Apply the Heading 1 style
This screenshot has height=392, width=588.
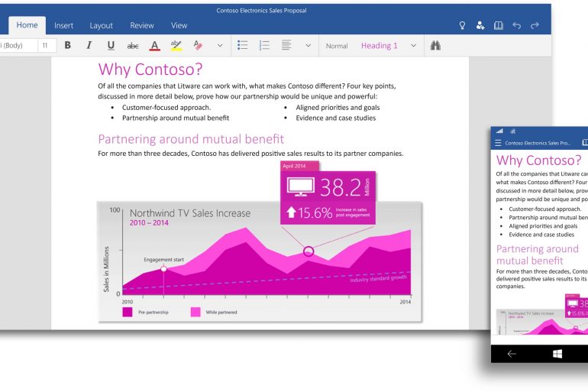[380, 46]
